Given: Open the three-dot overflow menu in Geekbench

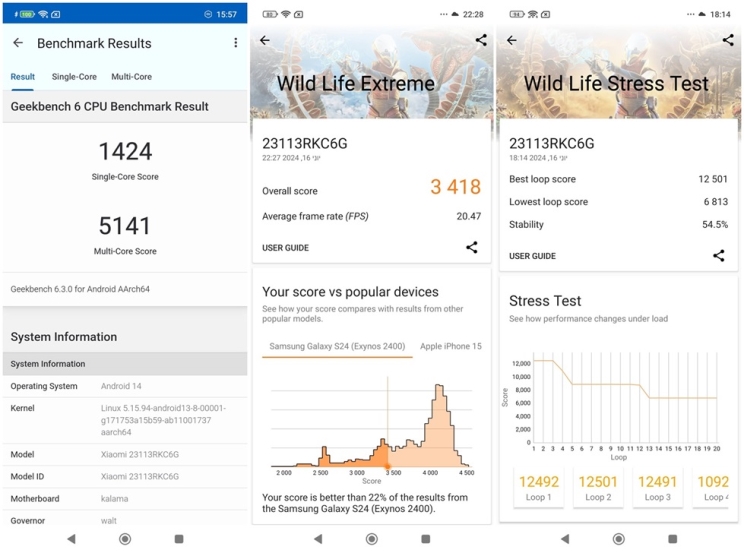Looking at the screenshot, I should tap(236, 43).
